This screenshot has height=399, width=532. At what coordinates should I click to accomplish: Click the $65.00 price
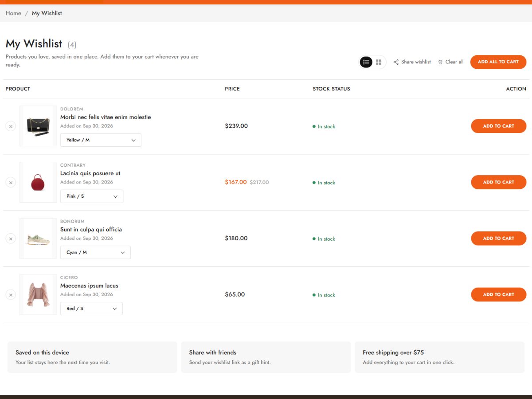(235, 294)
